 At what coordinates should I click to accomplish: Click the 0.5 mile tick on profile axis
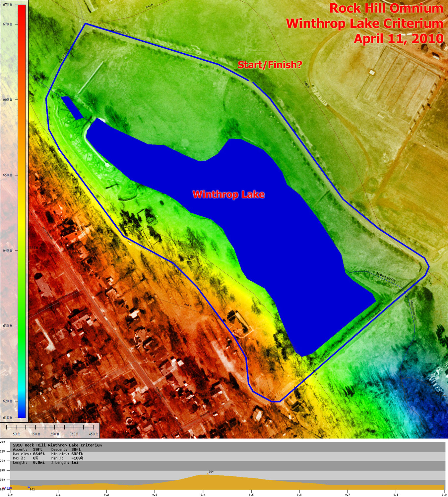(x=251, y=494)
